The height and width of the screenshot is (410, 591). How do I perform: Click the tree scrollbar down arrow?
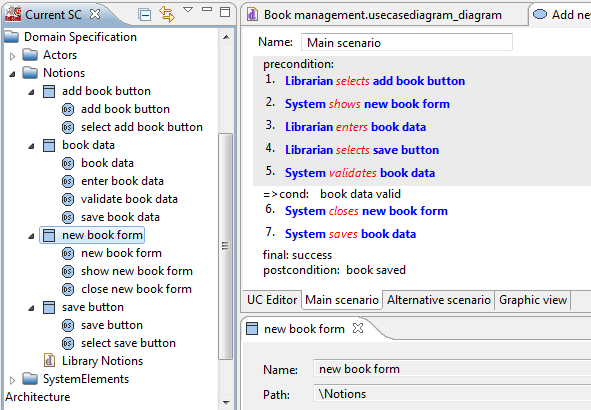pyautogui.click(x=226, y=402)
